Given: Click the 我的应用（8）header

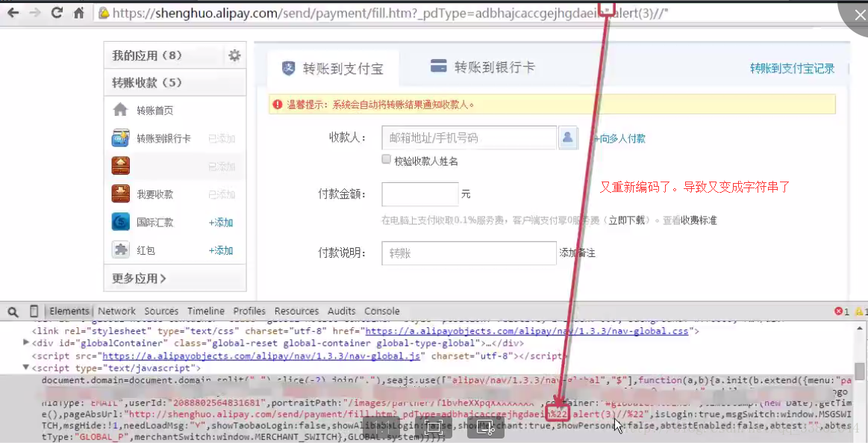Looking at the screenshot, I should pyautogui.click(x=147, y=55).
